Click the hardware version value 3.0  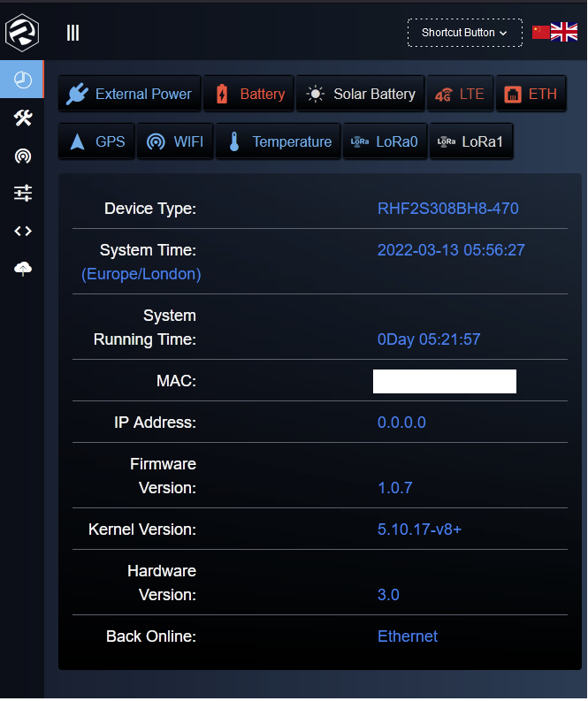pos(388,595)
